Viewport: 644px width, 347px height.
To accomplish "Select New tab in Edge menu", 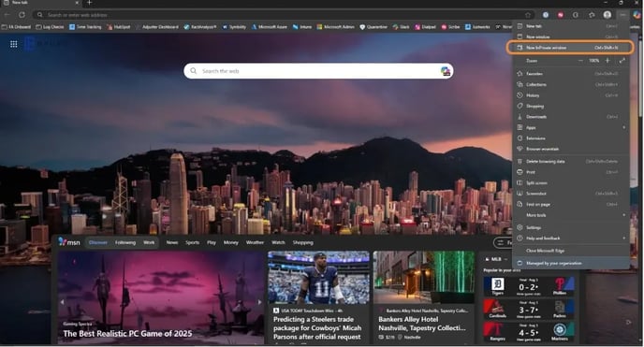I will click(570, 26).
